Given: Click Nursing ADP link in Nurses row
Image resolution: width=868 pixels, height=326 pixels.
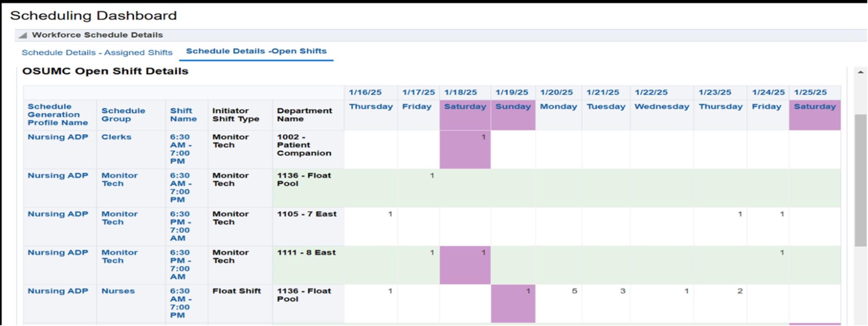Looking at the screenshot, I should click(x=58, y=291).
